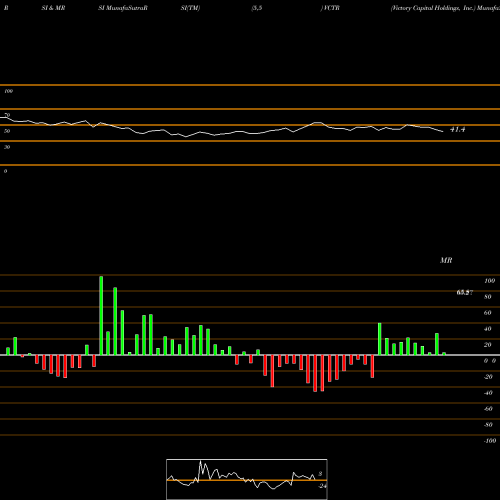The image size is (500, 500).
Task: Click the SI & MR header text
Action: coord(53,8)
